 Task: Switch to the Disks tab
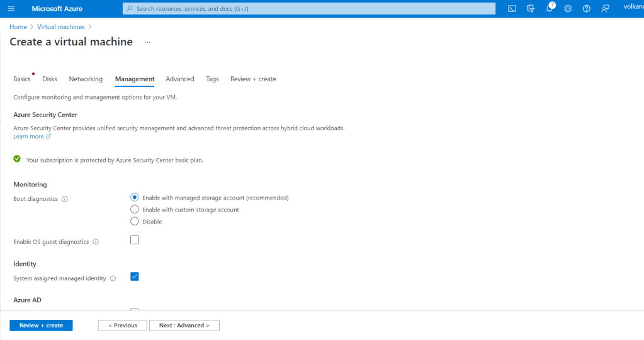click(x=50, y=79)
